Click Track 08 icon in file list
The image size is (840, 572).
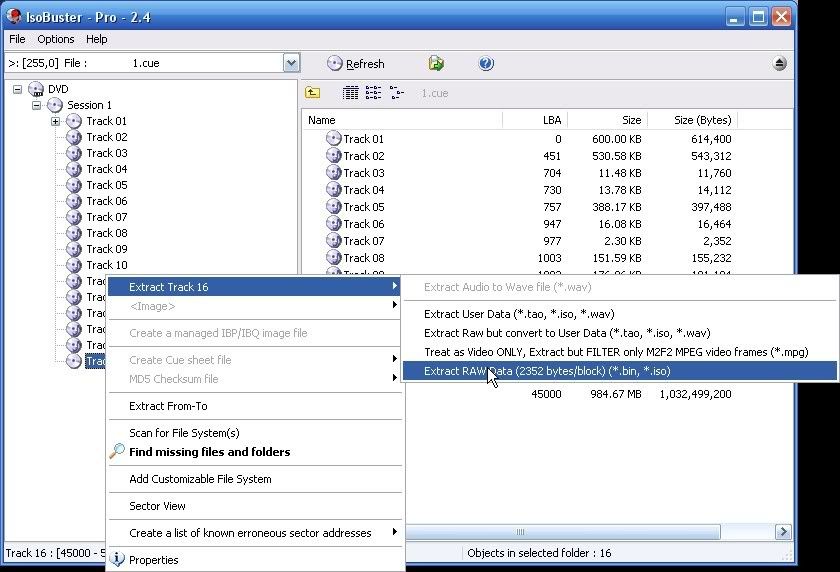333,258
